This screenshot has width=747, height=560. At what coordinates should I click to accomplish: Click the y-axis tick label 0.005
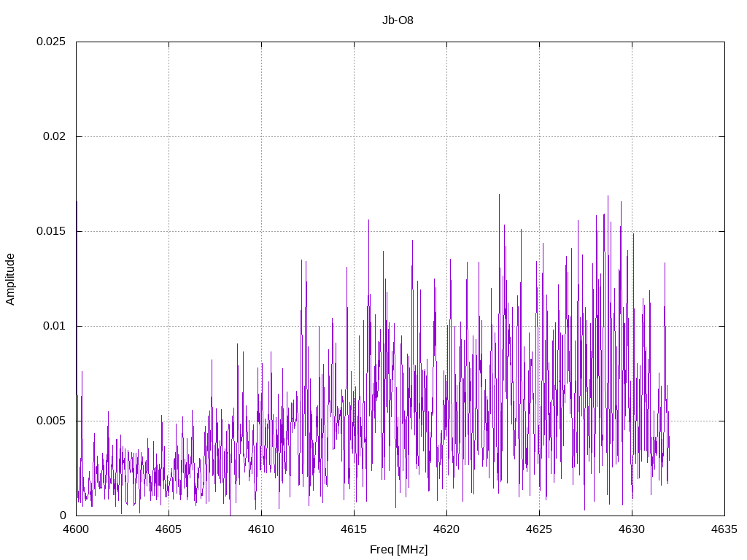(51, 421)
